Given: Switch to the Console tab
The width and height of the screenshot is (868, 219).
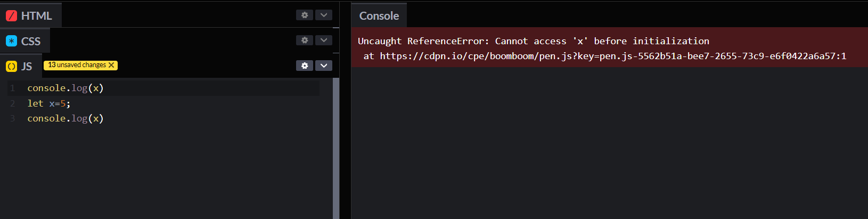Looking at the screenshot, I should (x=379, y=16).
